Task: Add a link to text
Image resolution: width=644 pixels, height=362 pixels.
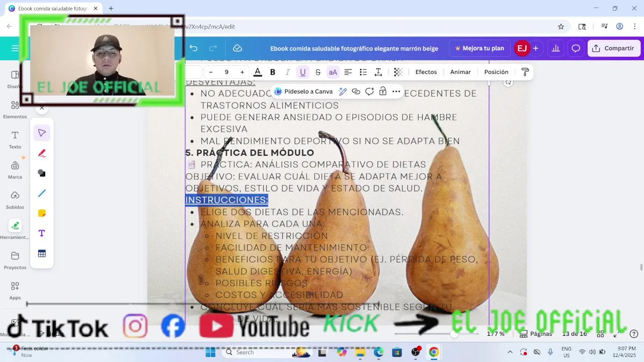Action: (x=356, y=92)
